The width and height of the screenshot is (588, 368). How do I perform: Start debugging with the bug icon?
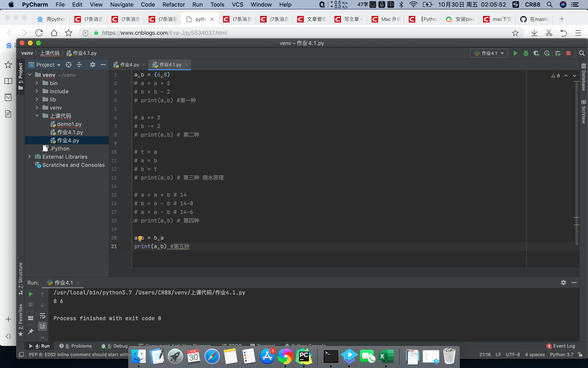pos(526,53)
